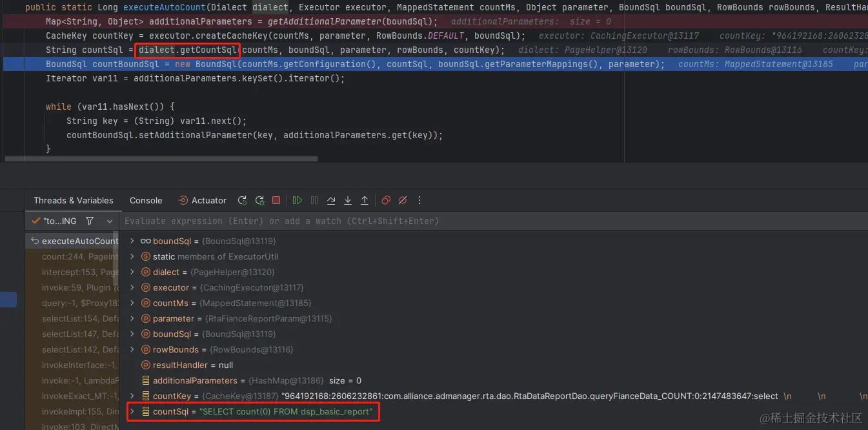
Task: Select the Stop process icon
Action: click(x=276, y=200)
